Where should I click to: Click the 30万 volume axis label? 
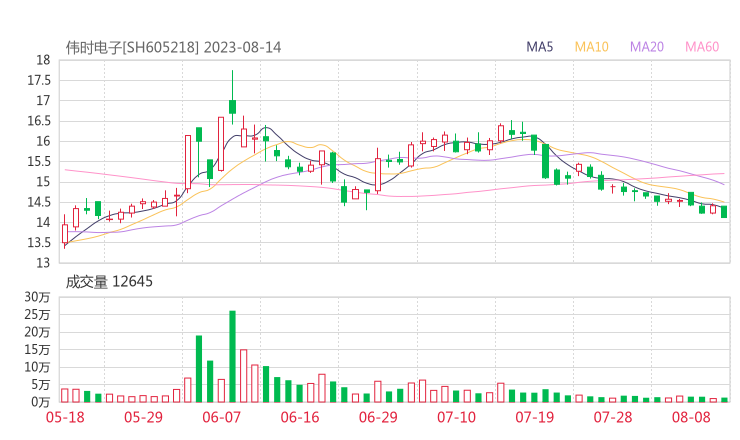pos(37,297)
